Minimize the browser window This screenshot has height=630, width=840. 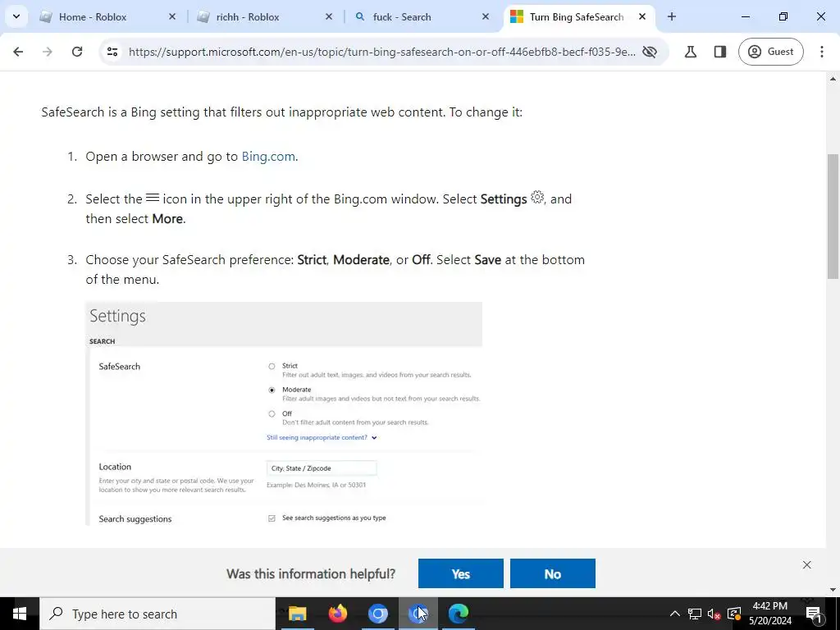point(745,16)
